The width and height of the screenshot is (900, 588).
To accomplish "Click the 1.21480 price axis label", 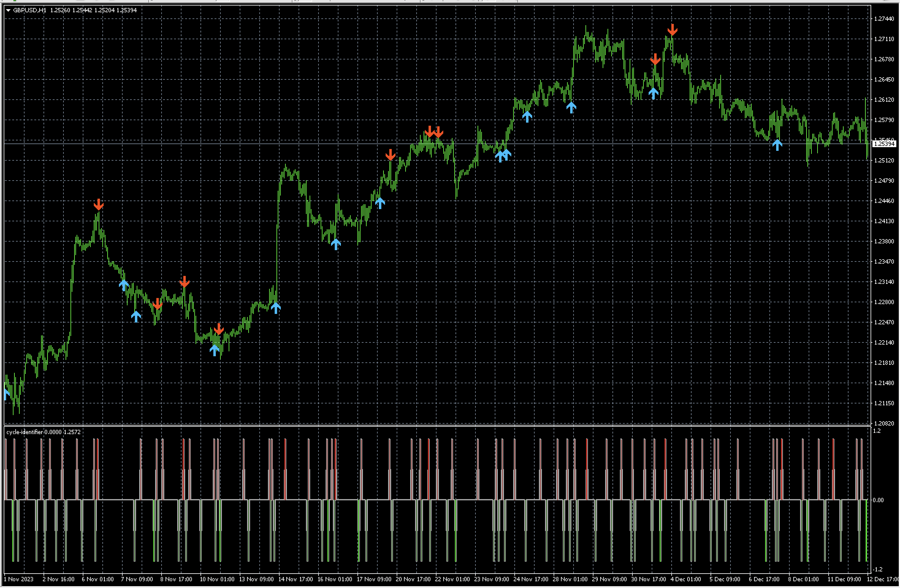I will [x=884, y=383].
